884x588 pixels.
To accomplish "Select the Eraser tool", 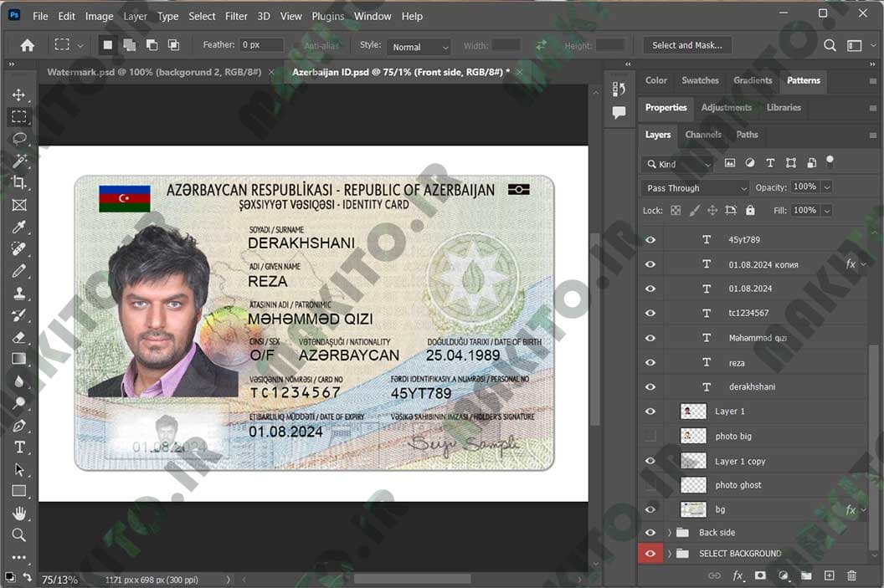I will (18, 337).
